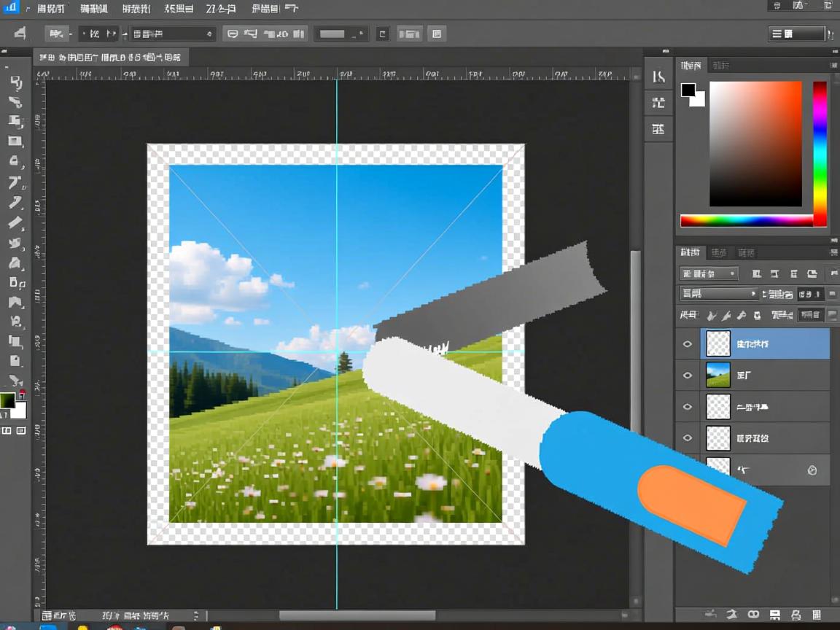Switch to the second tab beside the Layers tab
Image resolution: width=840 pixels, height=630 pixels.
(x=719, y=253)
